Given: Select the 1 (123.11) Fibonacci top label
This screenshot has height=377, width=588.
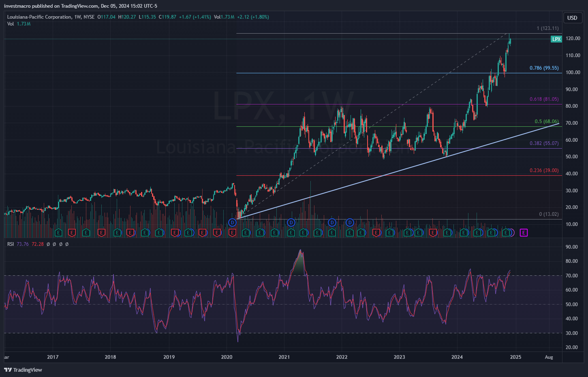Looking at the screenshot, I should pyautogui.click(x=547, y=28).
